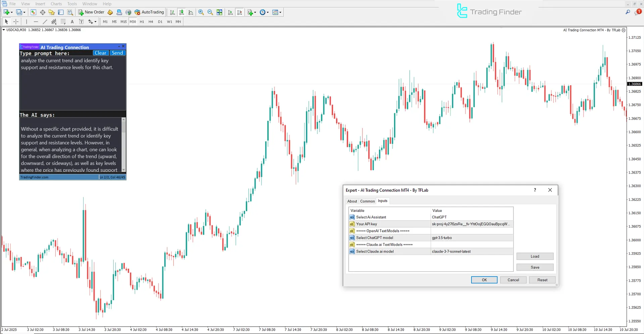Enable Chart Shift
Image resolution: width=644 pixels, height=334 pixels.
[x=240, y=12]
